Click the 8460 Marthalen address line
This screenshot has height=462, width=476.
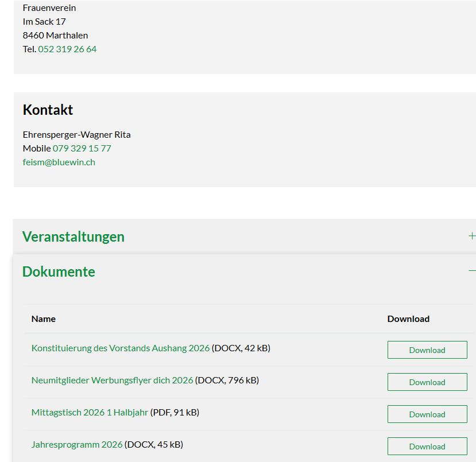click(55, 36)
